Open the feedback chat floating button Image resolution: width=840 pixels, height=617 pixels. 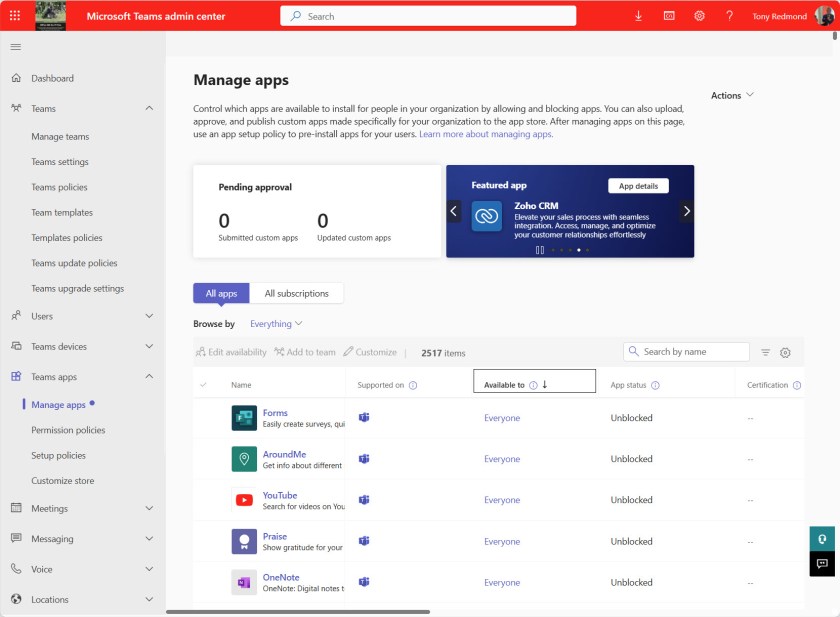(x=822, y=563)
